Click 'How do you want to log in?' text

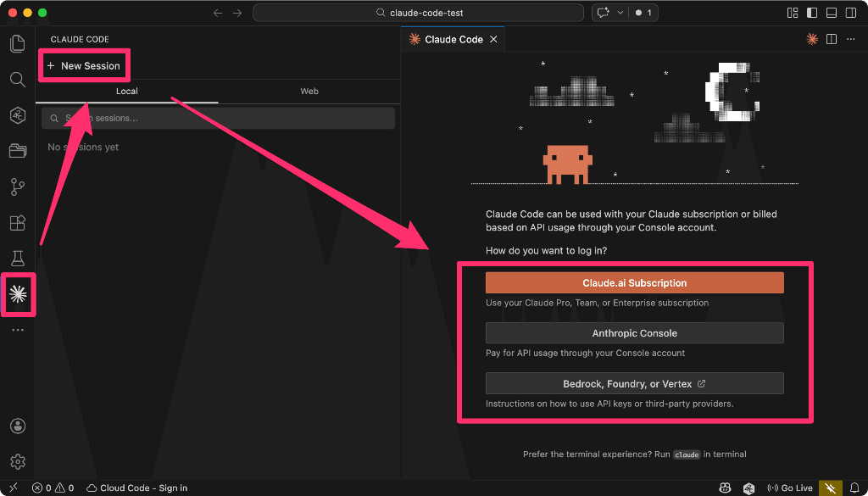pos(547,250)
